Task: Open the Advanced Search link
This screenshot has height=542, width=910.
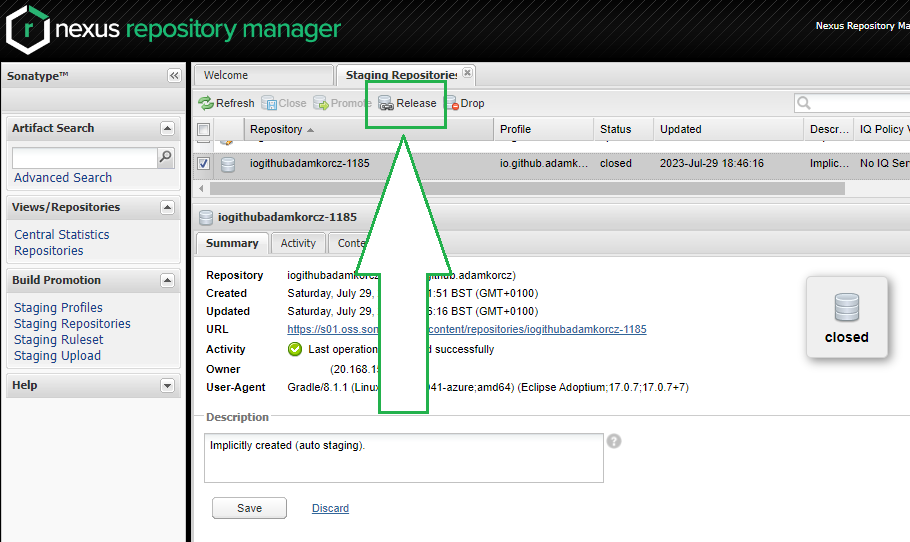Action: pyautogui.click(x=63, y=178)
